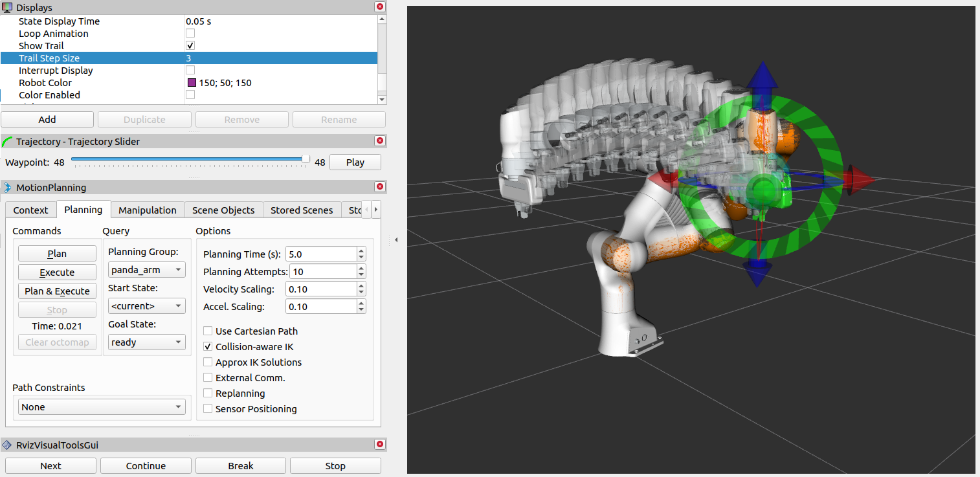Decrease Planning Attempts with down stepper
The height and width of the screenshot is (477, 980).
tap(361, 275)
